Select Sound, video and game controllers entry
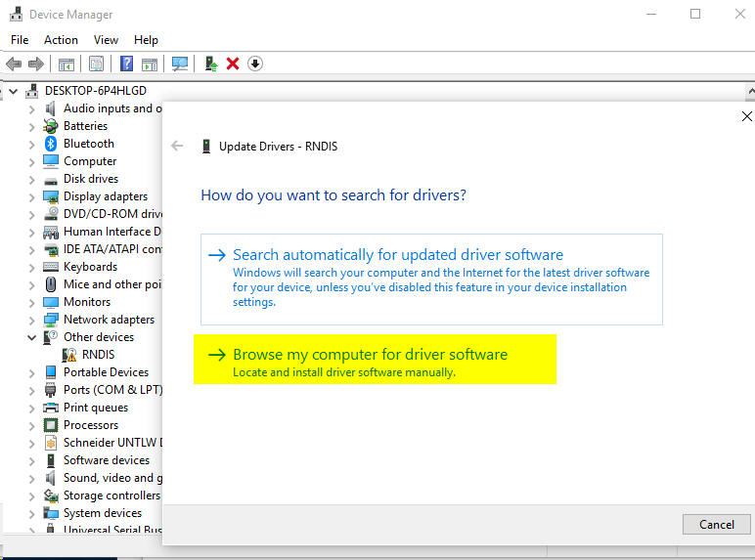 tap(112, 478)
